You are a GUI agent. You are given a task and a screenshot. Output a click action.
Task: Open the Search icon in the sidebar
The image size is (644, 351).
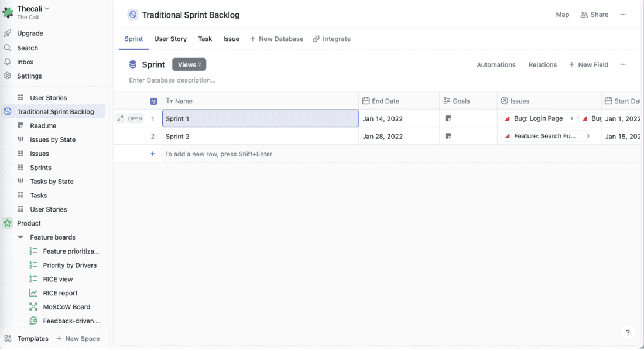8,47
